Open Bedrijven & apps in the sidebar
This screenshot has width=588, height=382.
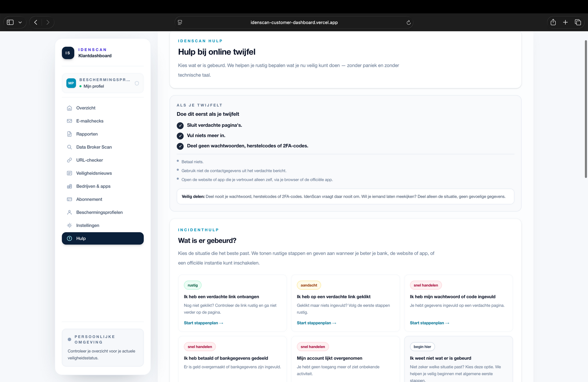[103, 186]
